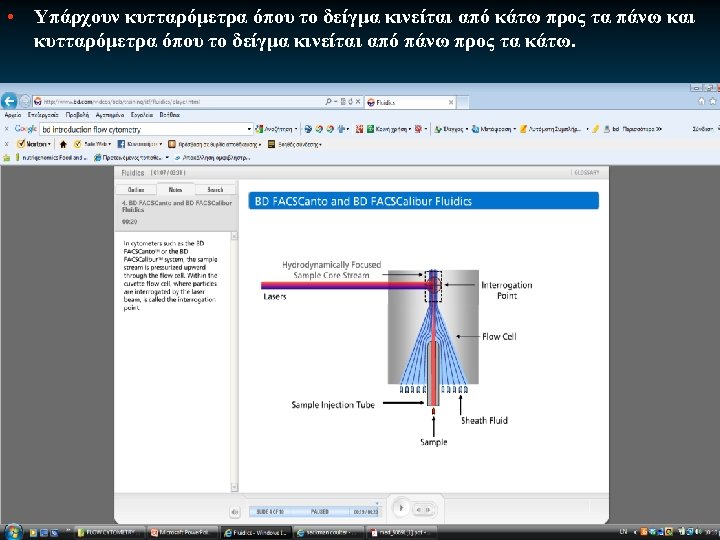720x540 pixels.
Task: Open the Εργαλεία menu
Action: click(142, 115)
